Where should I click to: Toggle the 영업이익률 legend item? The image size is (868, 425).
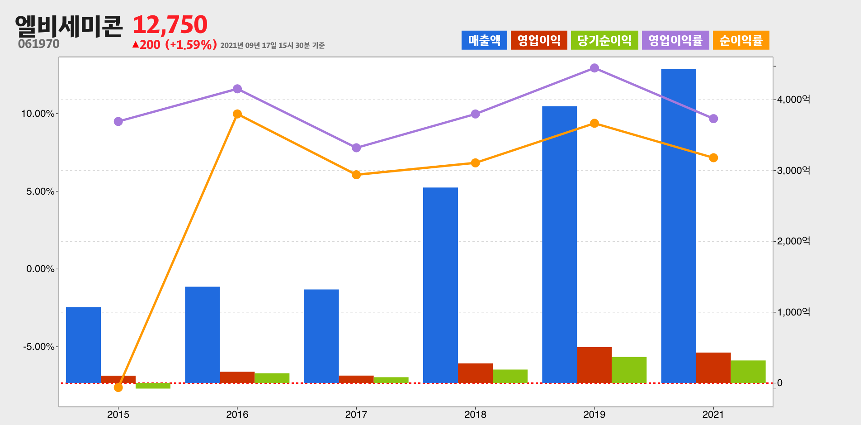[675, 40]
